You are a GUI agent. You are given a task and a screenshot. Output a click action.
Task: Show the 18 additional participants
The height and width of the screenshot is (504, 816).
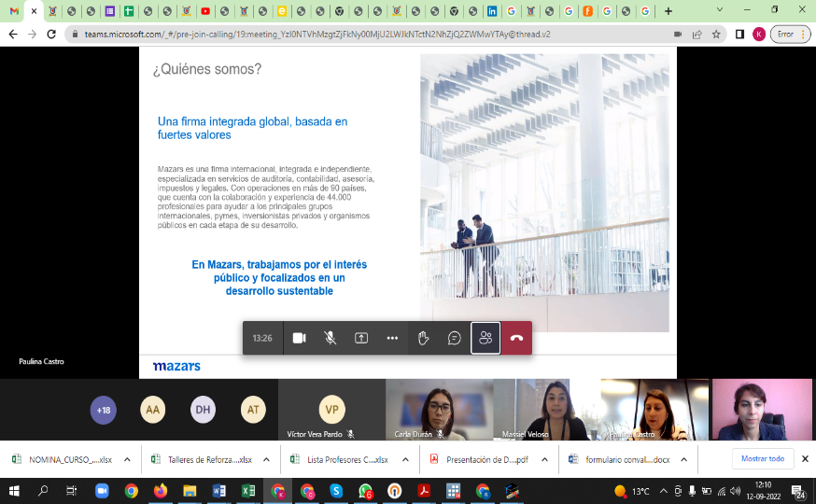[x=103, y=410]
